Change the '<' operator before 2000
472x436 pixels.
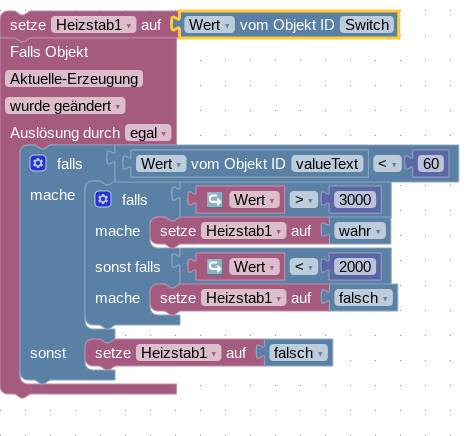coord(304,267)
